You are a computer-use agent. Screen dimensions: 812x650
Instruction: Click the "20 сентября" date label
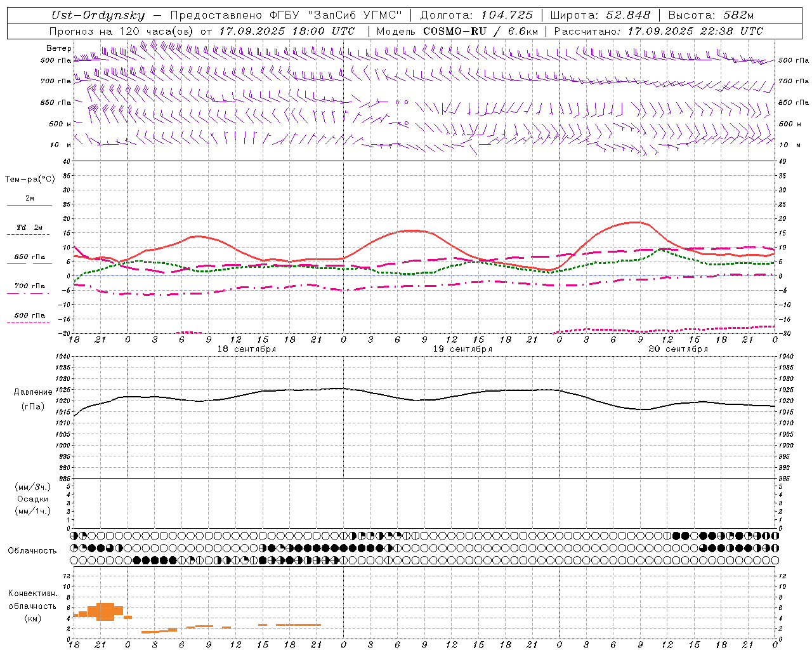point(678,349)
